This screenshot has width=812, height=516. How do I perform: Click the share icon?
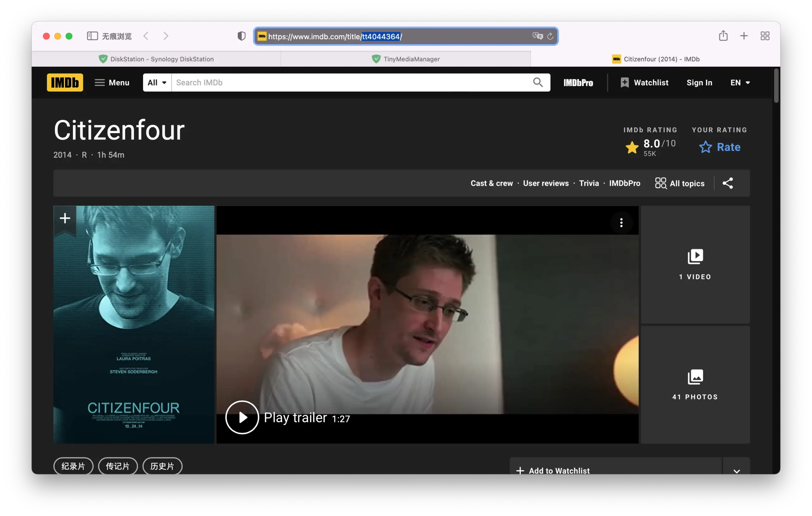[727, 183]
